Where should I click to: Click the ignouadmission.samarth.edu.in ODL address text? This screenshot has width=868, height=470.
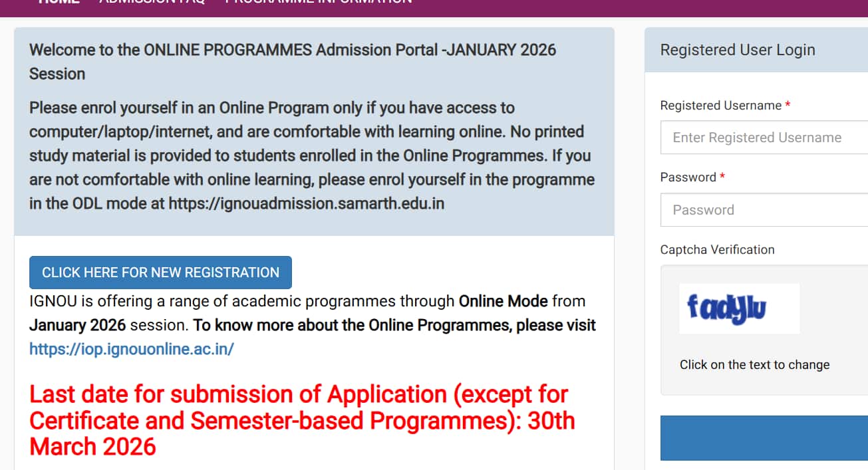(x=306, y=203)
